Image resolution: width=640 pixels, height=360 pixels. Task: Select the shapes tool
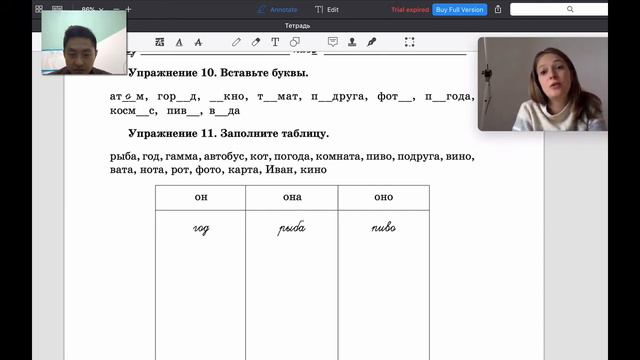295,42
